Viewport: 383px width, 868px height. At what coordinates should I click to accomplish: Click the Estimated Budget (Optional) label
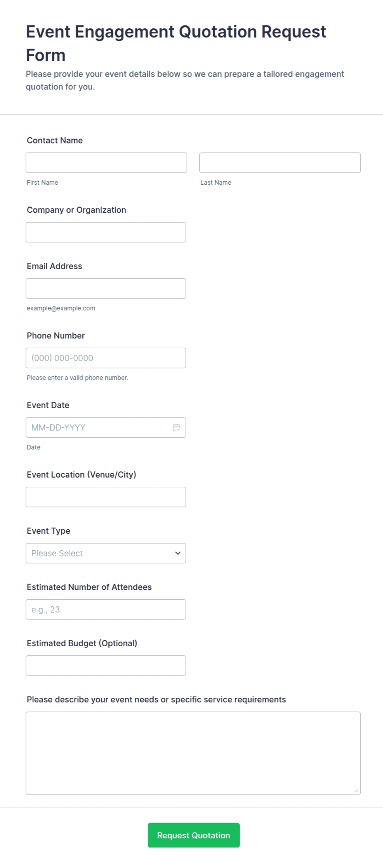82,643
